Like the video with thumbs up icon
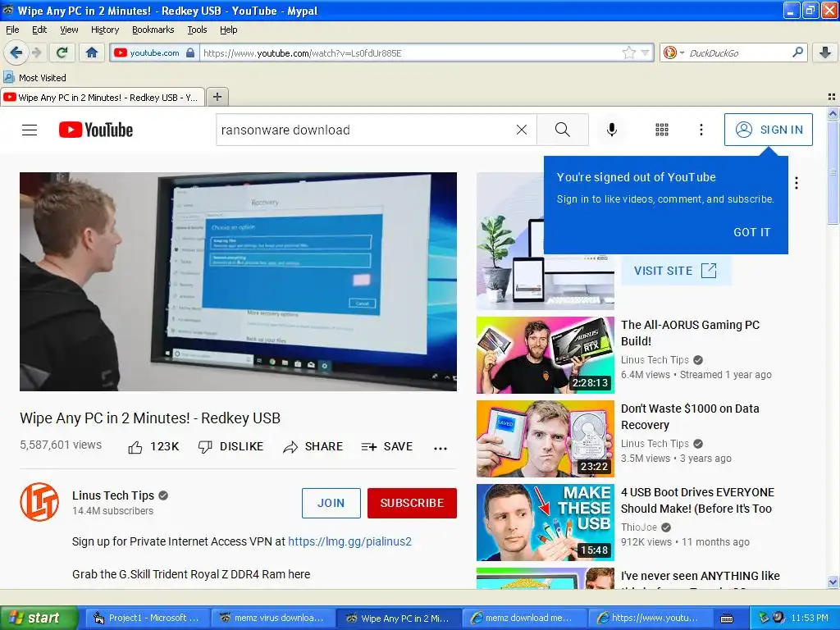Screen dimensions: 840x630 pyautogui.click(x=135, y=447)
